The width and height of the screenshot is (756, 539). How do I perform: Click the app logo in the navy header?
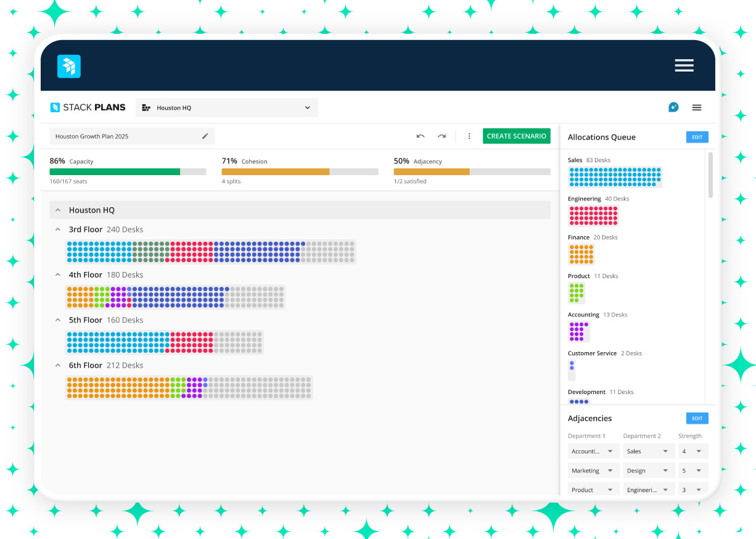coord(69,67)
